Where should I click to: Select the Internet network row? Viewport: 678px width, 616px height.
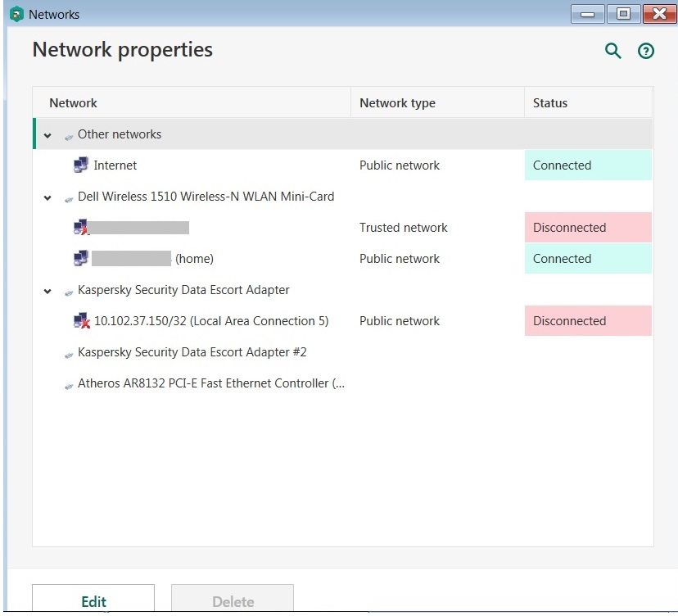pos(115,165)
